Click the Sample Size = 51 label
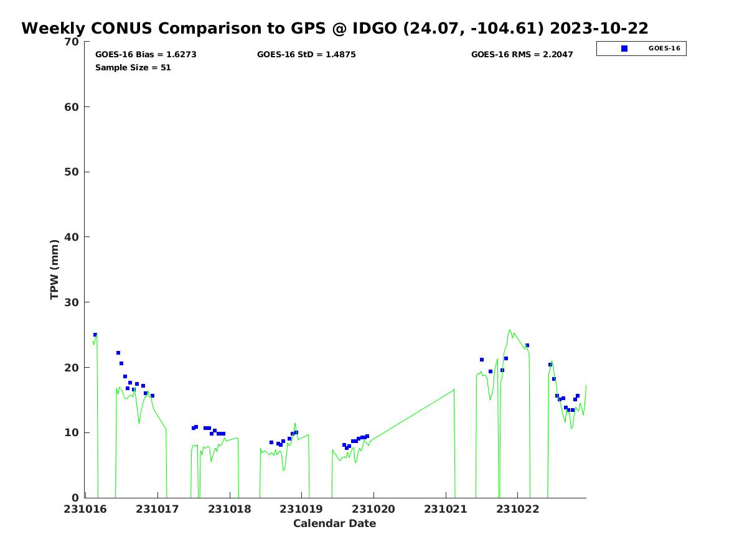The width and height of the screenshot is (747, 560). 133,68
